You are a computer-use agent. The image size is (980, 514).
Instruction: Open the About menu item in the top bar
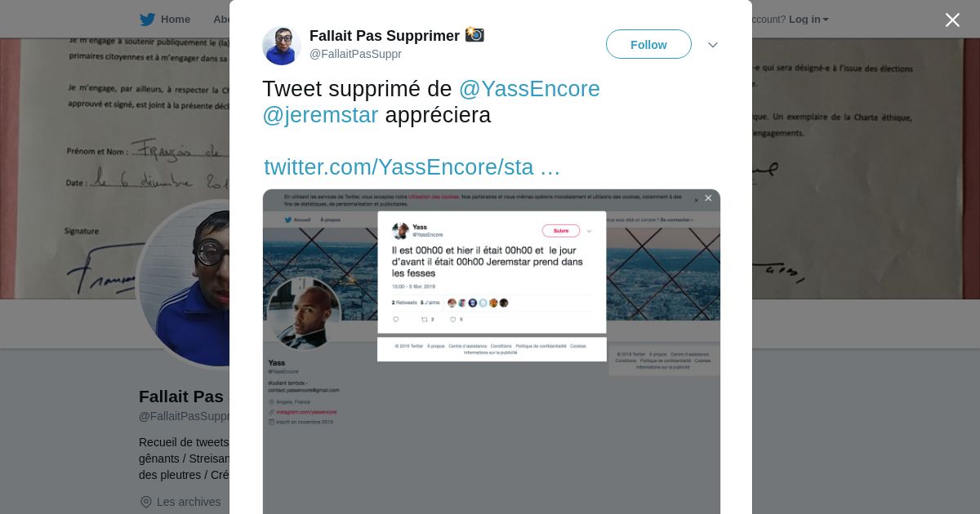point(221,20)
